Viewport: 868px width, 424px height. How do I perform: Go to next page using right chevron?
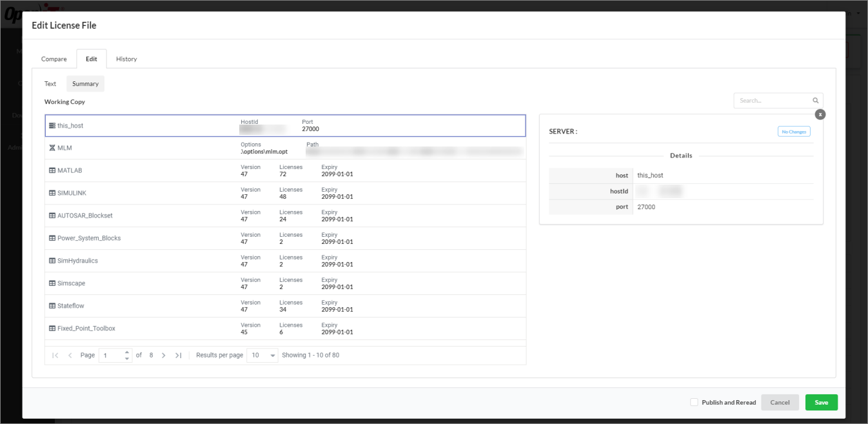[x=163, y=354]
